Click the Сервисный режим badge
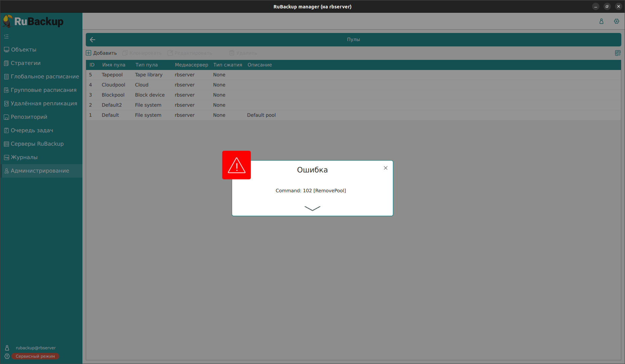 click(35, 356)
